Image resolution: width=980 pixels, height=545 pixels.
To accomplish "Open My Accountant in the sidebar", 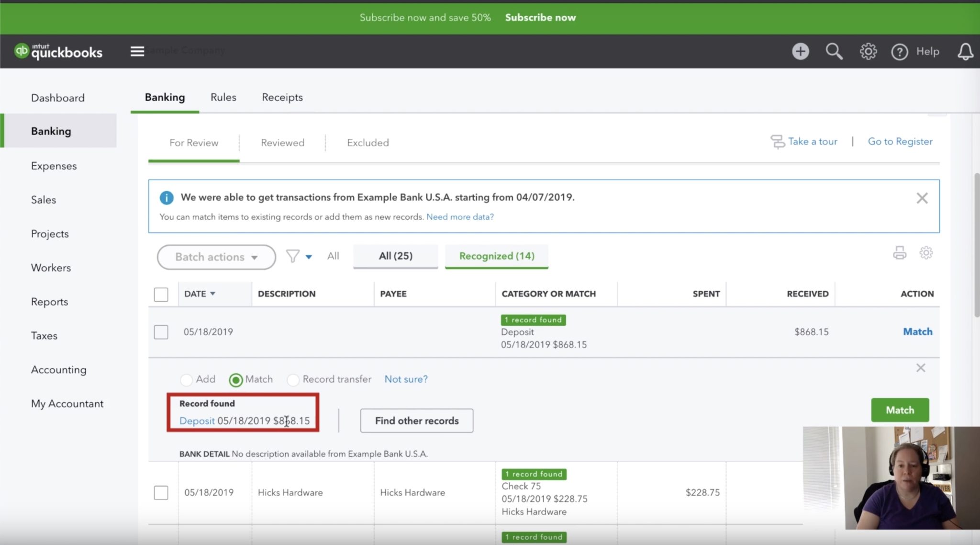I will [x=67, y=404].
